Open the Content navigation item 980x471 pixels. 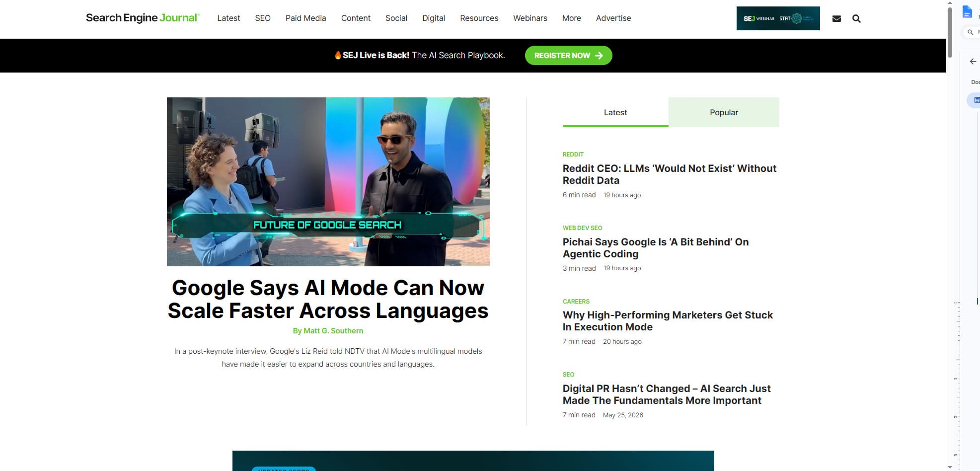[356, 18]
